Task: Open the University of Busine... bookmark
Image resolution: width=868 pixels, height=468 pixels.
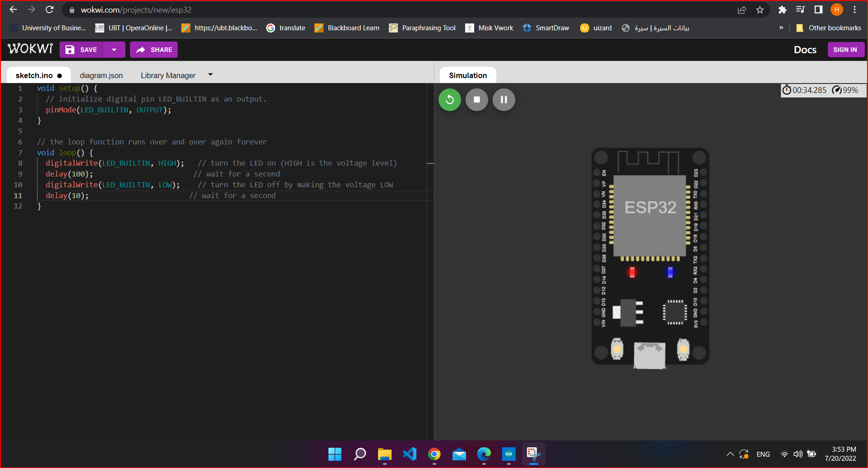Action: point(47,28)
